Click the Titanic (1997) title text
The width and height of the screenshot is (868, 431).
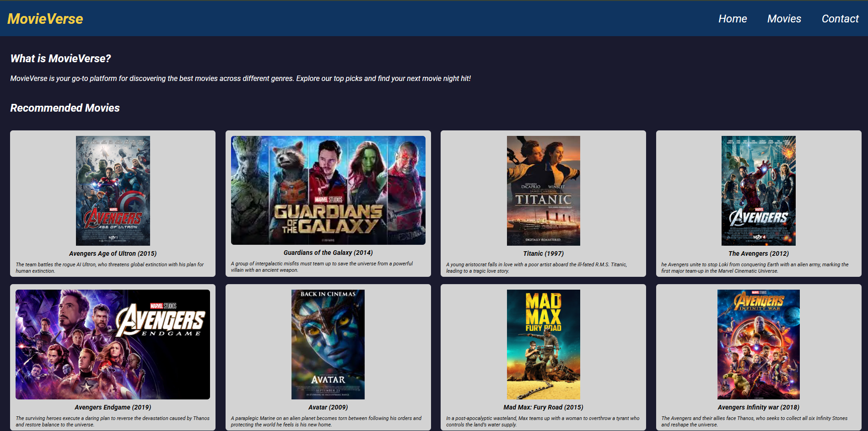[544, 253]
